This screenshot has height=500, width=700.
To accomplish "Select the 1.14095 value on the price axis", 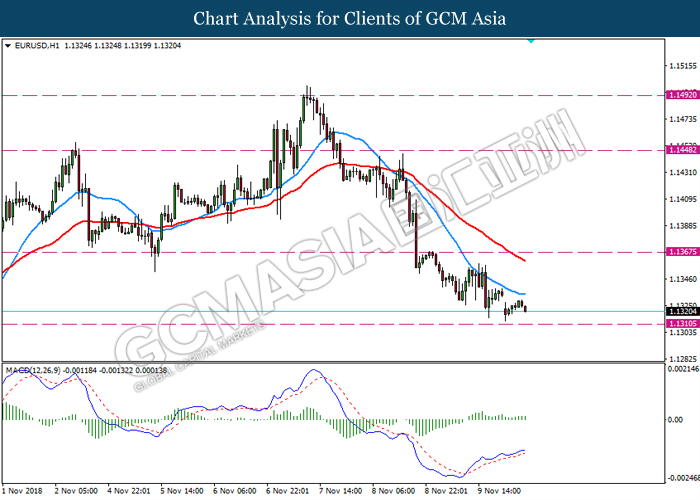I will point(683,199).
